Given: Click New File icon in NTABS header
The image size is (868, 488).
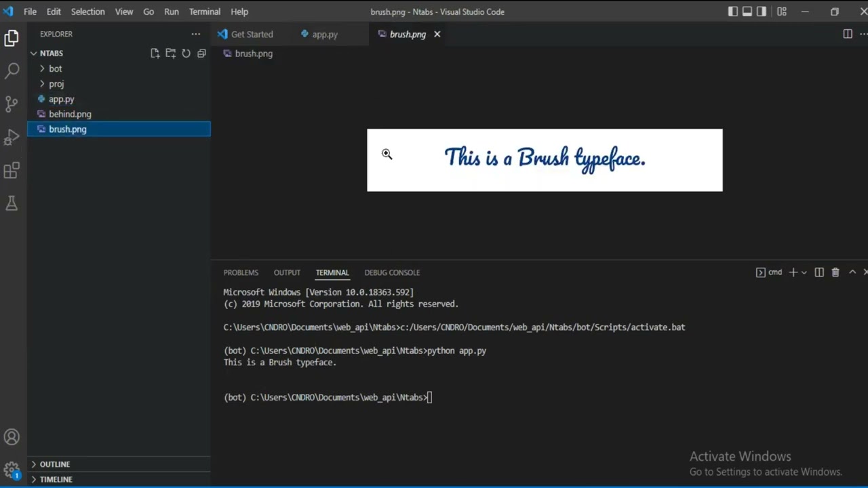Looking at the screenshot, I should point(155,53).
